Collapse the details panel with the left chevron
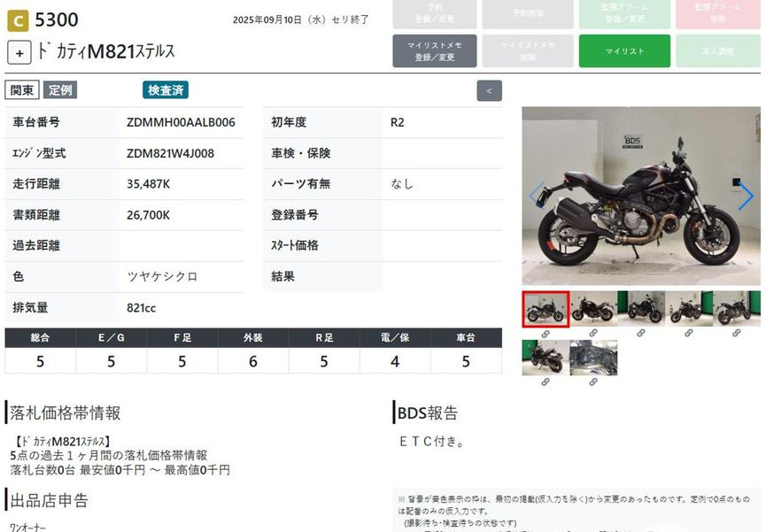Image resolution: width=774 pixels, height=532 pixels. 489,90
